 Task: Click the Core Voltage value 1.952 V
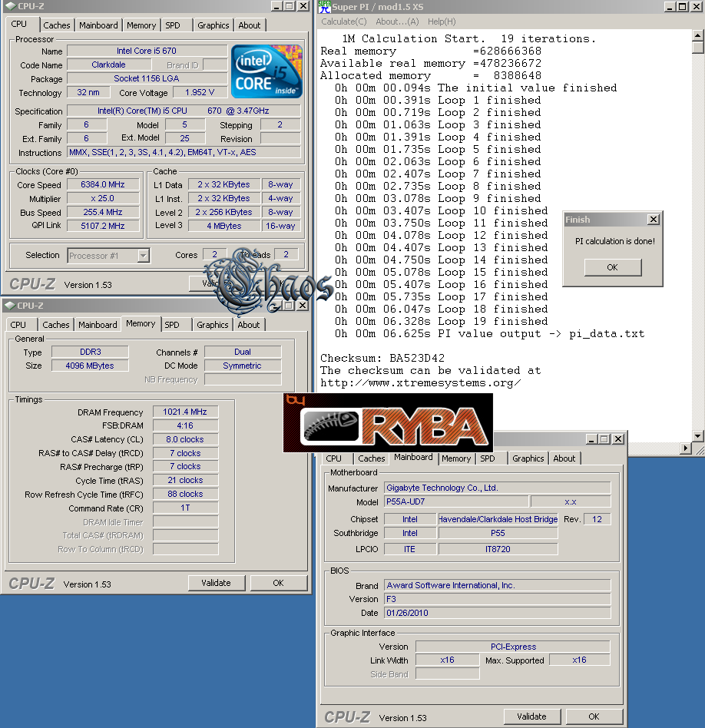click(x=200, y=92)
